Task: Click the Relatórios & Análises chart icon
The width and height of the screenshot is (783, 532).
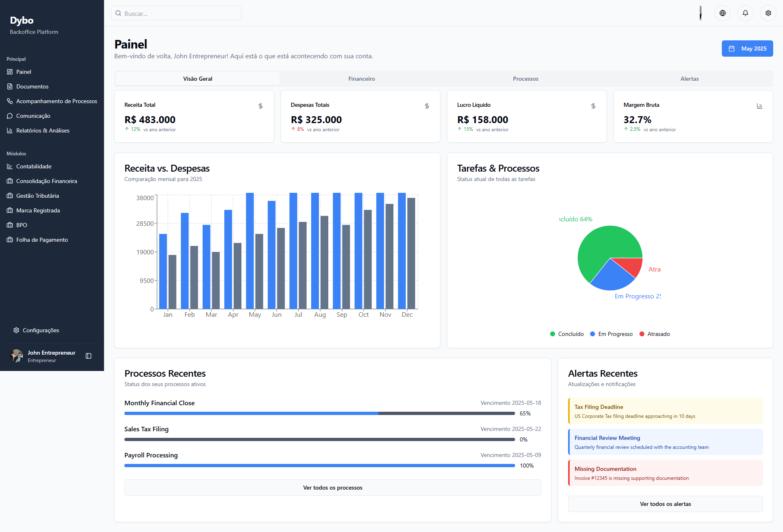Action: pos(10,130)
